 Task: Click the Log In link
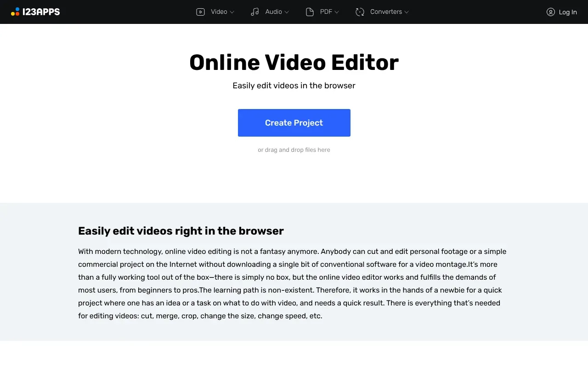567,12
